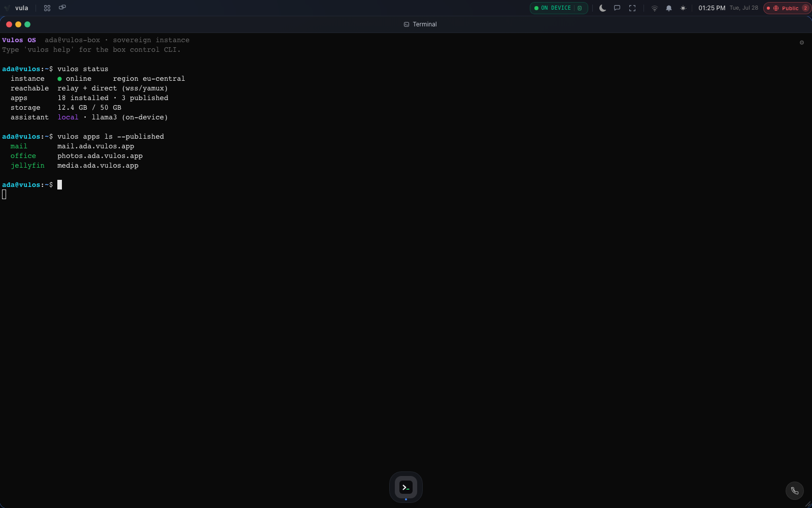Click the chip icon inside ON DEVICE pill
This screenshot has width=812, height=508.
pyautogui.click(x=580, y=8)
